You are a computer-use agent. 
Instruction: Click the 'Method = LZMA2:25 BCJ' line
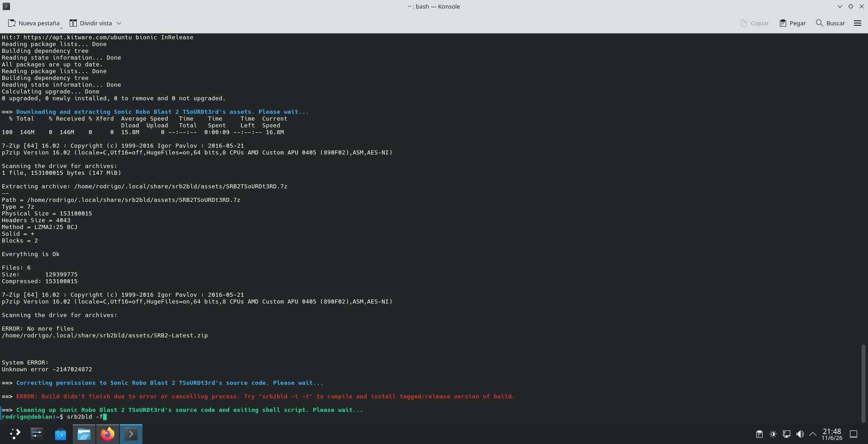(40, 227)
